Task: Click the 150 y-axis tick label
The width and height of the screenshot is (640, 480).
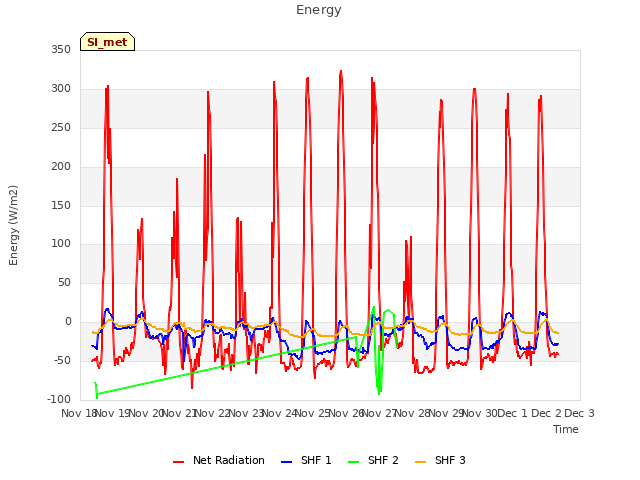Action: (61, 205)
